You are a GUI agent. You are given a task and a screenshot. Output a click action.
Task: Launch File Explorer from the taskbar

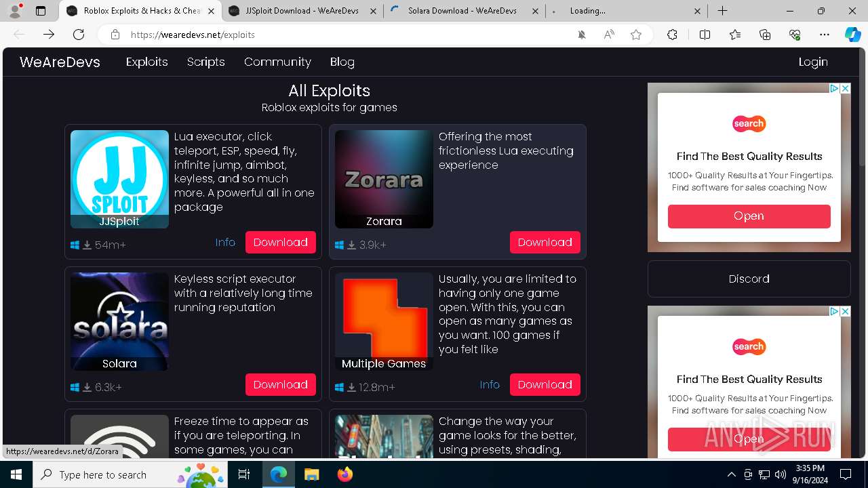(311, 474)
